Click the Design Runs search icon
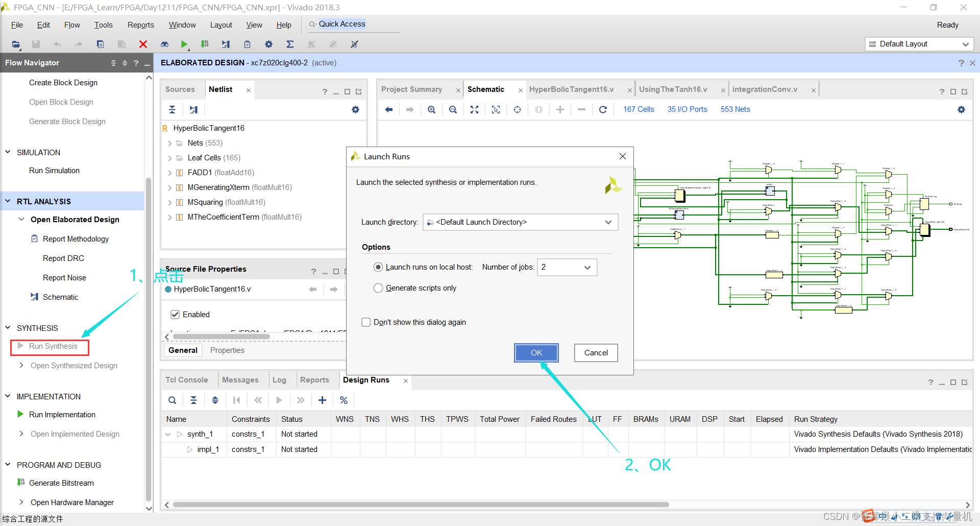Image resolution: width=980 pixels, height=526 pixels. [173, 400]
